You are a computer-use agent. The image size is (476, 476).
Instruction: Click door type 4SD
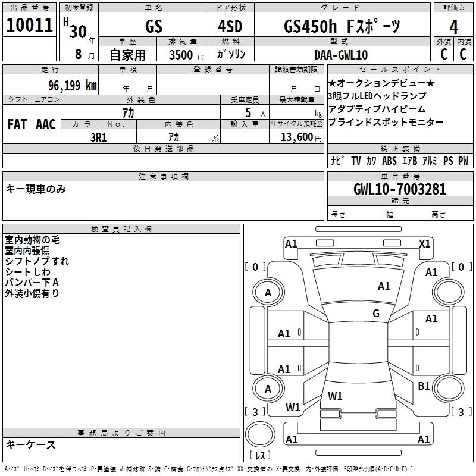[x=230, y=26]
